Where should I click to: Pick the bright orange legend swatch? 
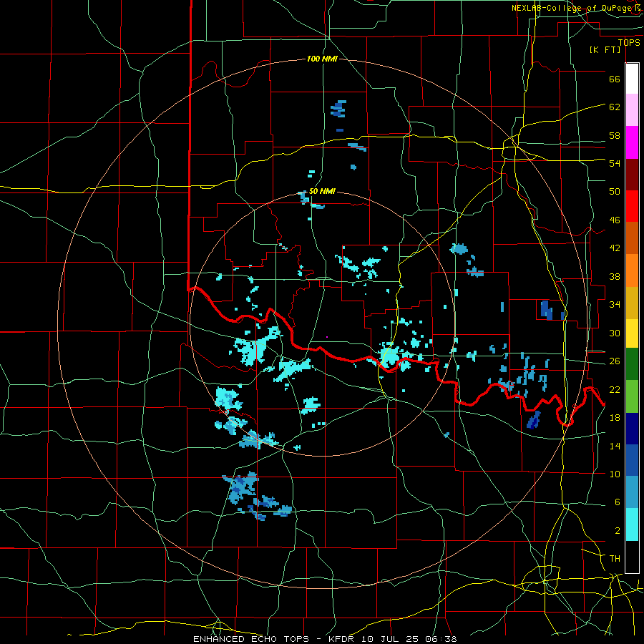pos(632,270)
